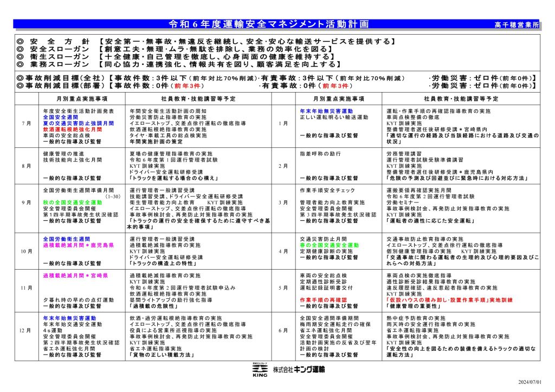Click 年末年始交通安全運動 in the 12月 row
The width and height of the screenshot is (555, 392).
pyautogui.click(x=73, y=324)
